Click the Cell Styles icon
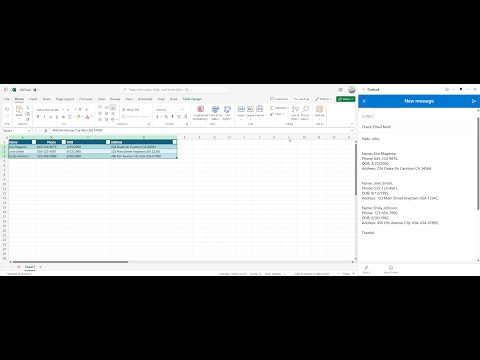The height and width of the screenshot is (360, 480). [227, 109]
